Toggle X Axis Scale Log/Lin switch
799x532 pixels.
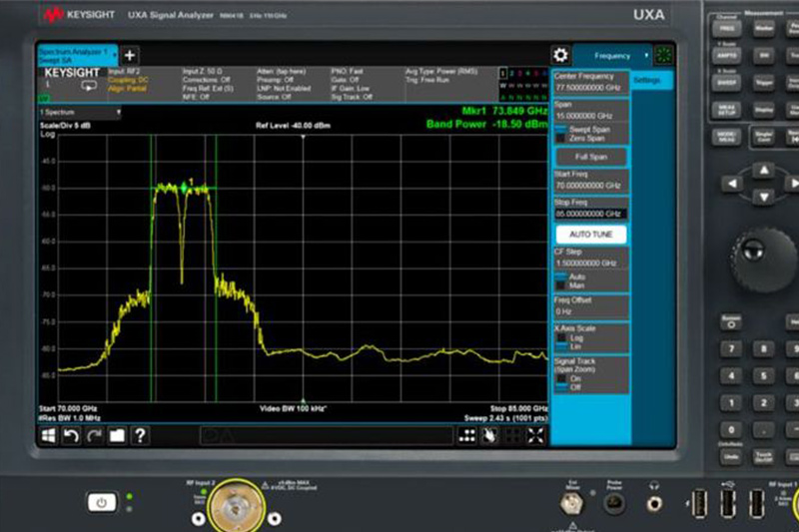click(x=561, y=341)
